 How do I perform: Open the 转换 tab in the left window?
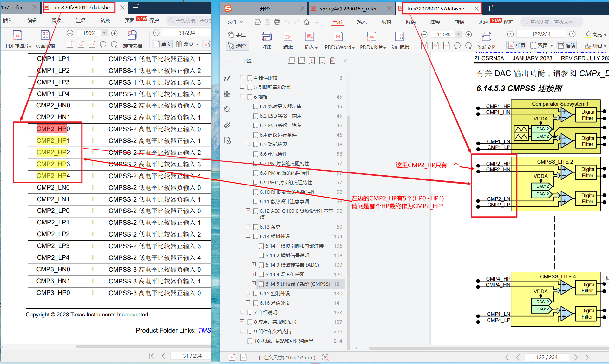(x=105, y=21)
